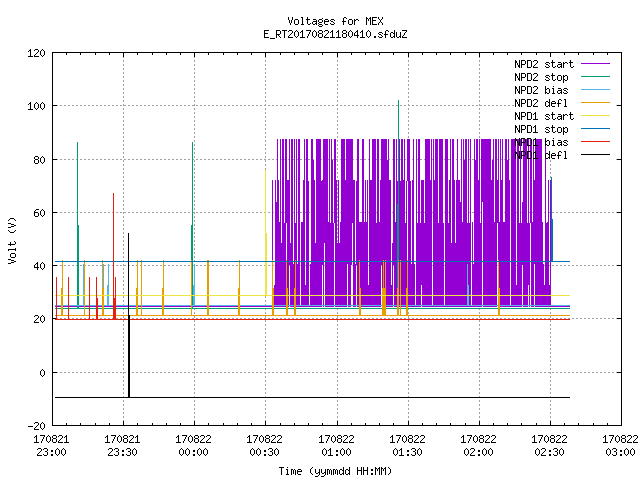640x480 pixels.
Task: Click the blue NPD1 stop legend line
Action: point(595,129)
